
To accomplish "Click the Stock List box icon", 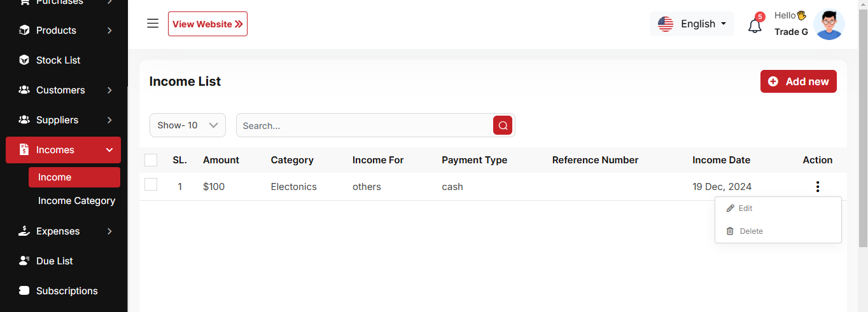I will 24,60.
